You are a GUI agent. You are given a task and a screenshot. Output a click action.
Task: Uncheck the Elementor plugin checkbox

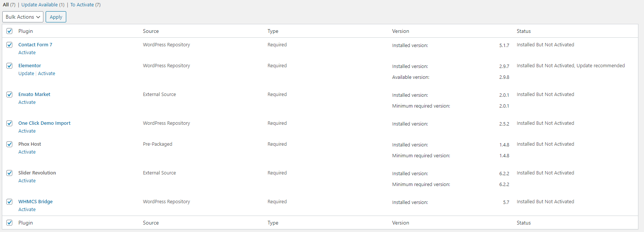click(x=9, y=65)
